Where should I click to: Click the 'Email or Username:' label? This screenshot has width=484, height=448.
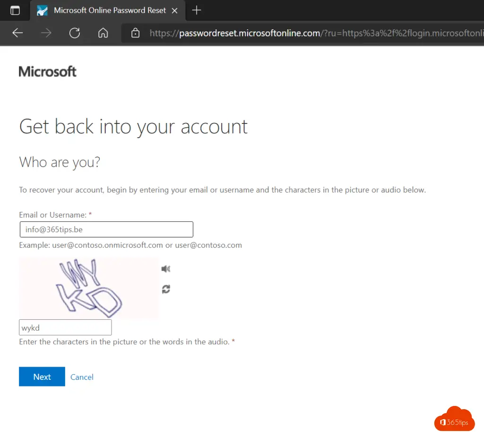(x=53, y=215)
